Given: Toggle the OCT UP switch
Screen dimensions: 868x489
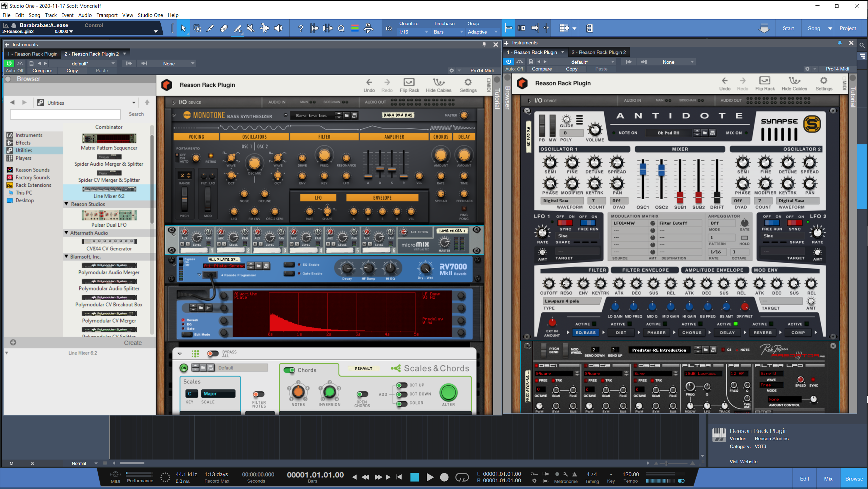Looking at the screenshot, I should coord(402,385).
